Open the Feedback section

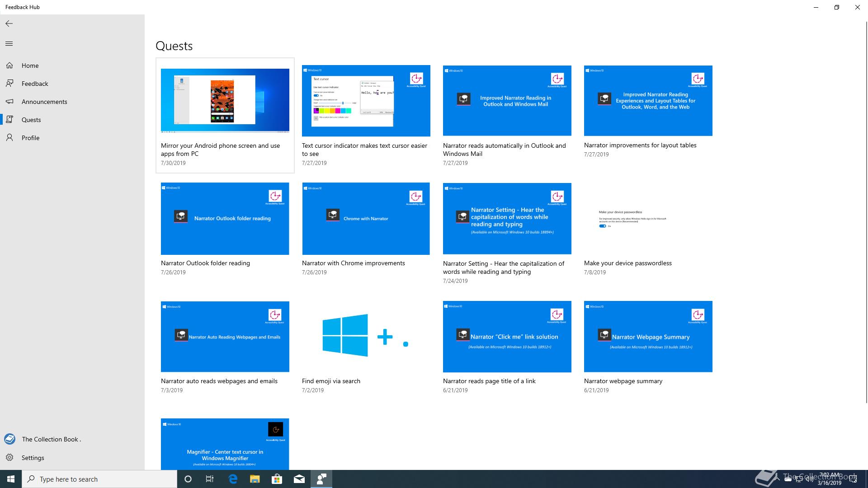[x=72, y=84]
